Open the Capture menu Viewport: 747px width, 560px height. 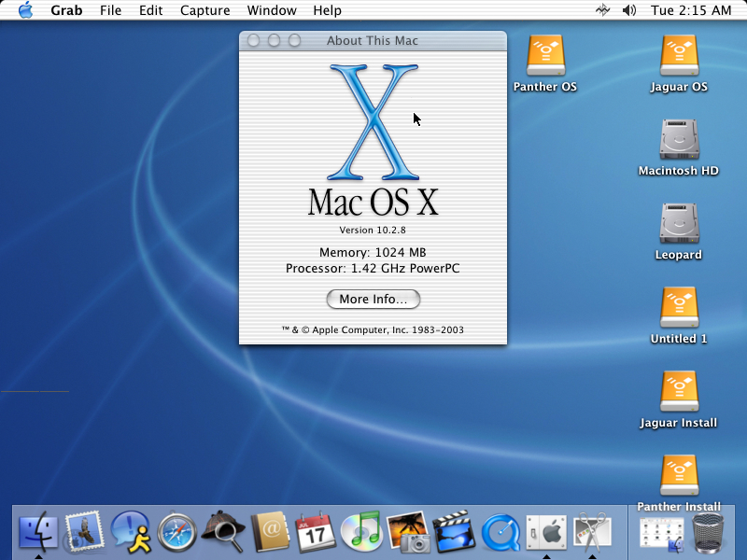click(x=204, y=10)
